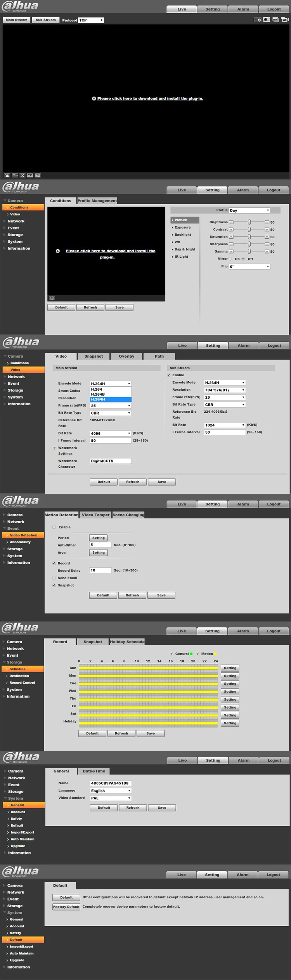Viewport: 291px width, 980px height.
Task: Toggle the Record checkbox under Motion Detection
Action: point(54,563)
